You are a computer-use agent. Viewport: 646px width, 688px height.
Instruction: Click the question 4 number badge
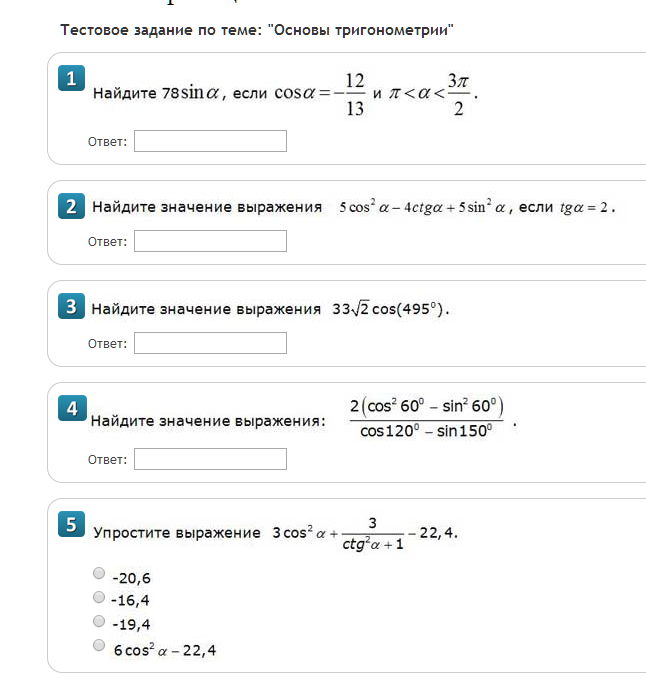[71, 408]
